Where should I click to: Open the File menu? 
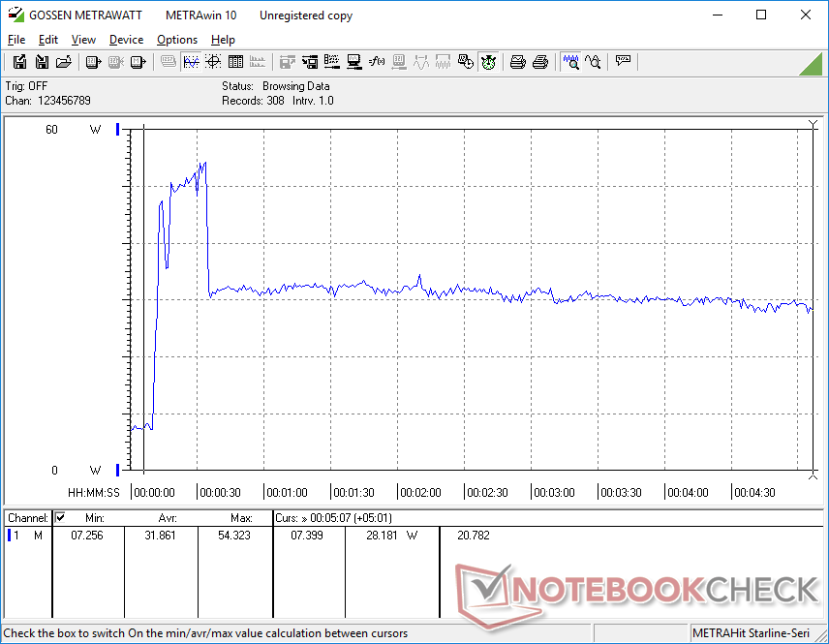[16, 40]
